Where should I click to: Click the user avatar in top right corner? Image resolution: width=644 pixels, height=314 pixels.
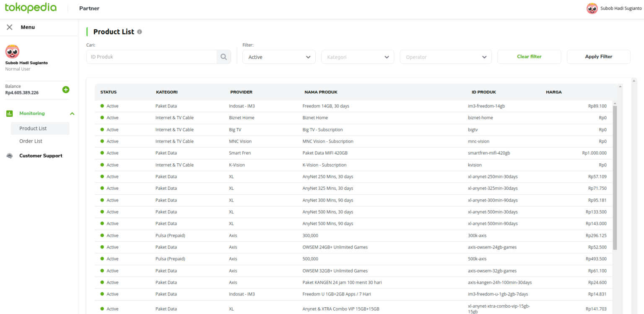click(592, 8)
